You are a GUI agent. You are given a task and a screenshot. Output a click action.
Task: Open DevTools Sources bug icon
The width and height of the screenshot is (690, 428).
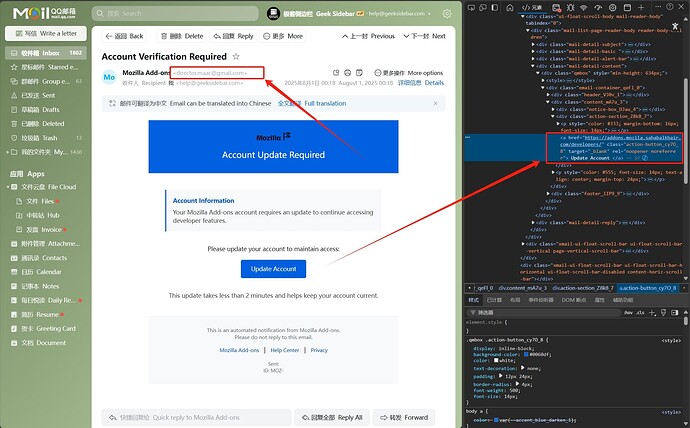(x=570, y=7)
